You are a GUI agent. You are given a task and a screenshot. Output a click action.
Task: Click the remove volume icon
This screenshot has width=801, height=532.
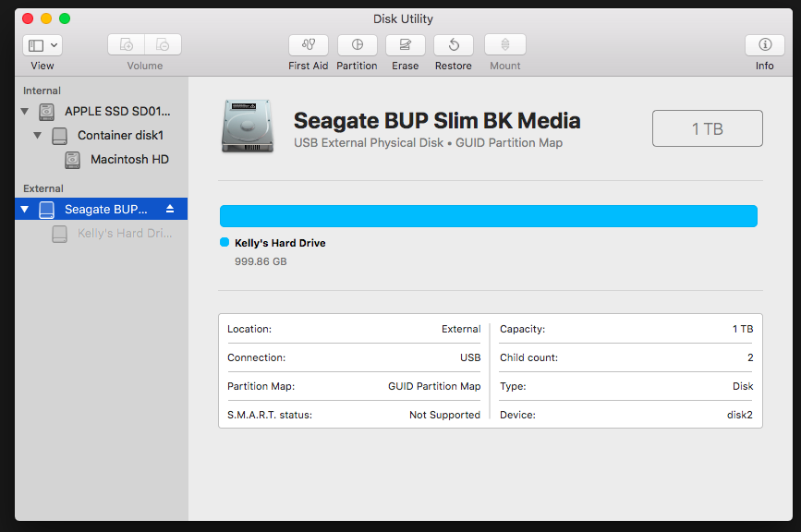pos(163,45)
